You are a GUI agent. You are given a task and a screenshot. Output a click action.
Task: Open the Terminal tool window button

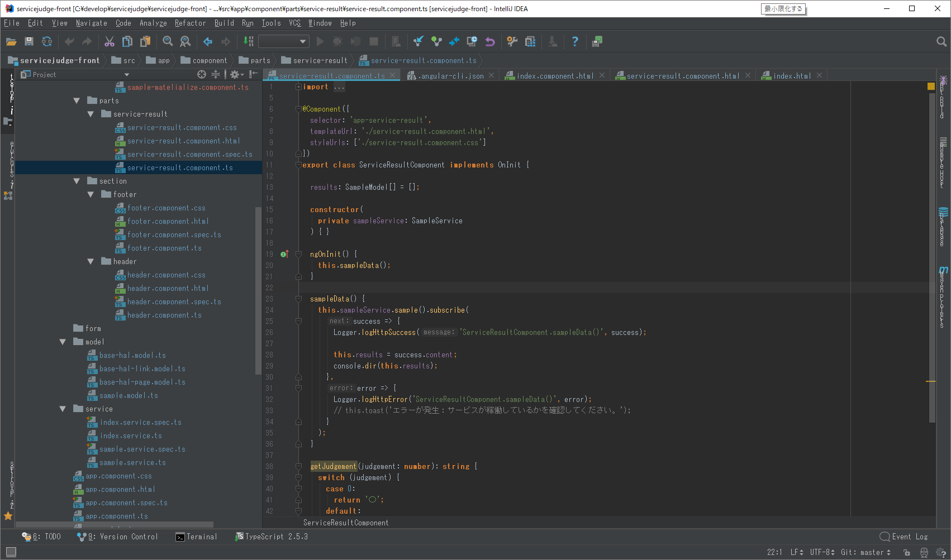click(196, 537)
